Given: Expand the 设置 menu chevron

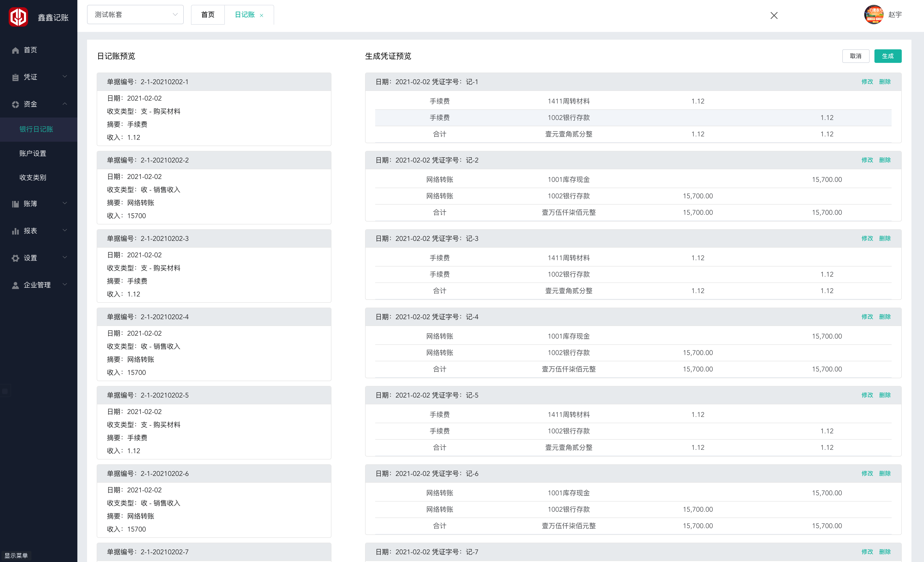Looking at the screenshot, I should (x=65, y=257).
